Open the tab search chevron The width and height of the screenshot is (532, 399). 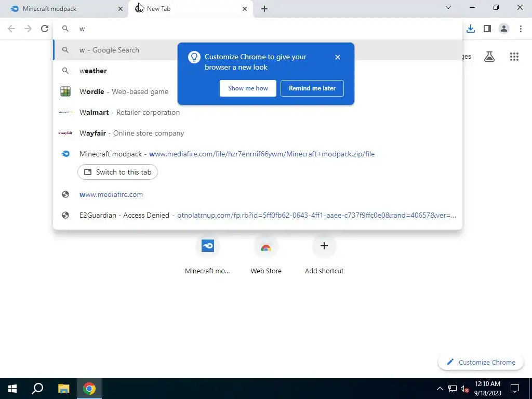[448, 7]
